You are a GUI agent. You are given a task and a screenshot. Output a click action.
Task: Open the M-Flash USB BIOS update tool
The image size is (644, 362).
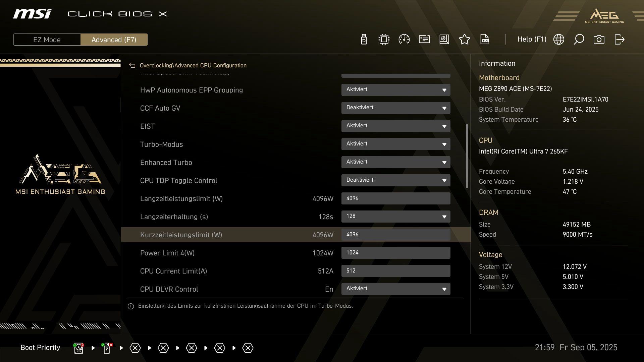pyautogui.click(x=364, y=40)
